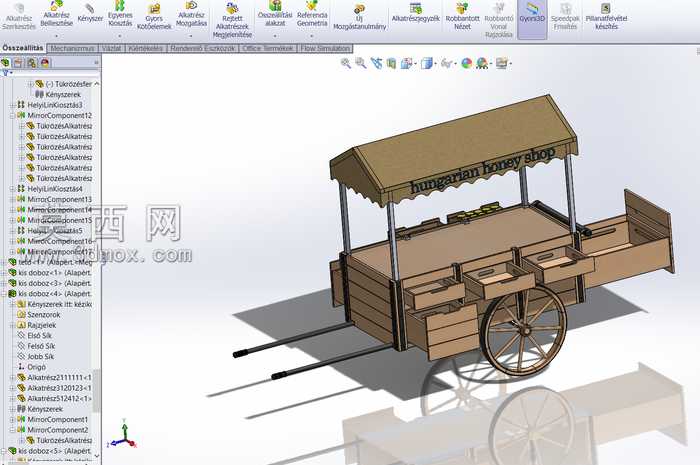This screenshot has width=700, height=465.
Task: Open Display Style dropdown arrow
Action: click(435, 64)
